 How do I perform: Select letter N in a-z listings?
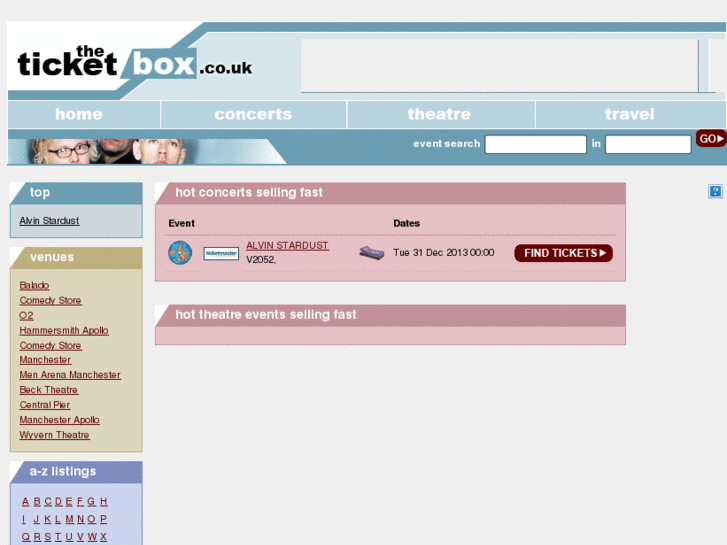pos(81,519)
